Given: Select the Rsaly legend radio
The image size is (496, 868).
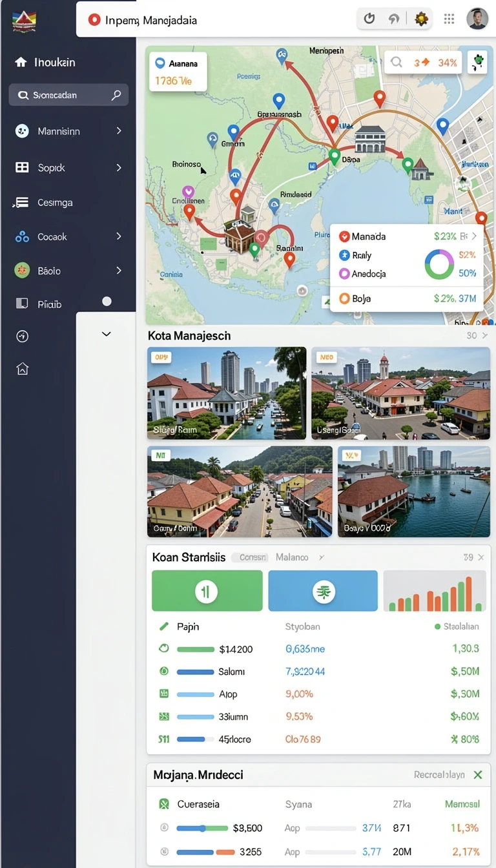Looking at the screenshot, I should click(344, 255).
